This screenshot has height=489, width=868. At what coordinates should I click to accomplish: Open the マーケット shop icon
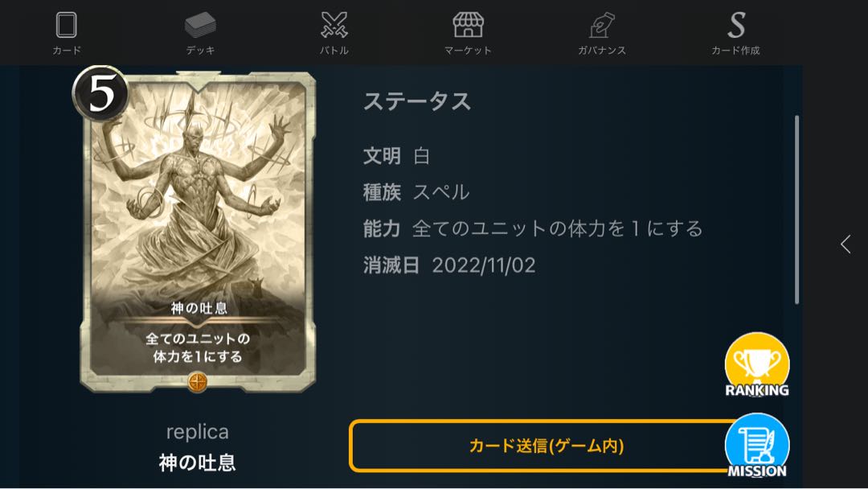(469, 26)
